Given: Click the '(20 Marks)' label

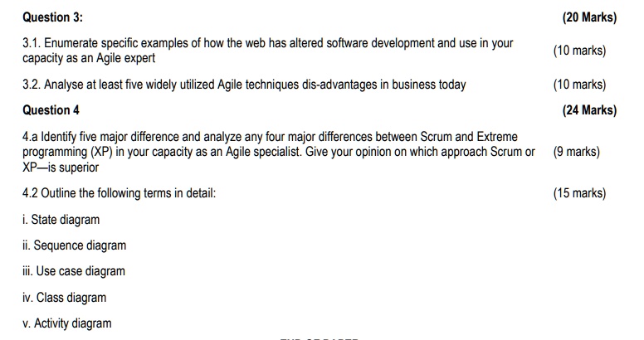Looking at the screenshot, I should point(589,17).
